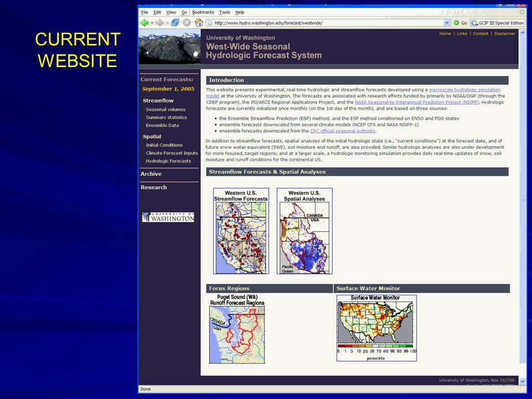Open the Go menu
Viewport: 532px width, 399px height.
coord(184,12)
